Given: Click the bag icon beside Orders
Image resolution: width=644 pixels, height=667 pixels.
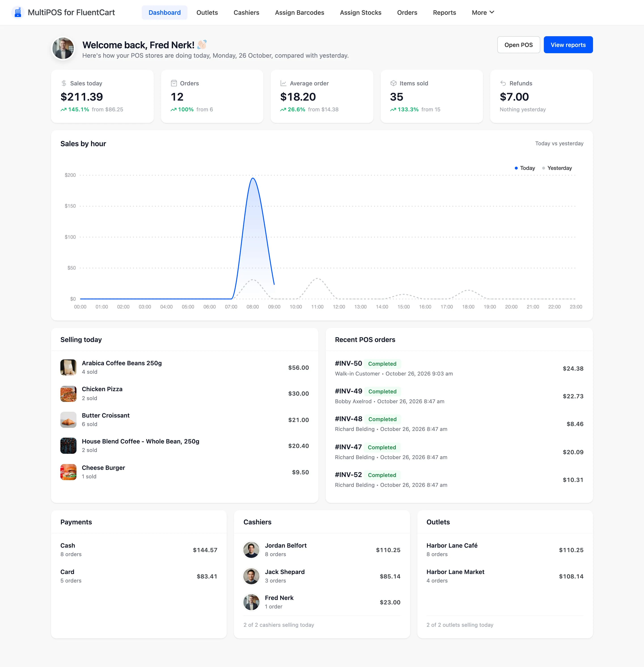Looking at the screenshot, I should pos(174,83).
